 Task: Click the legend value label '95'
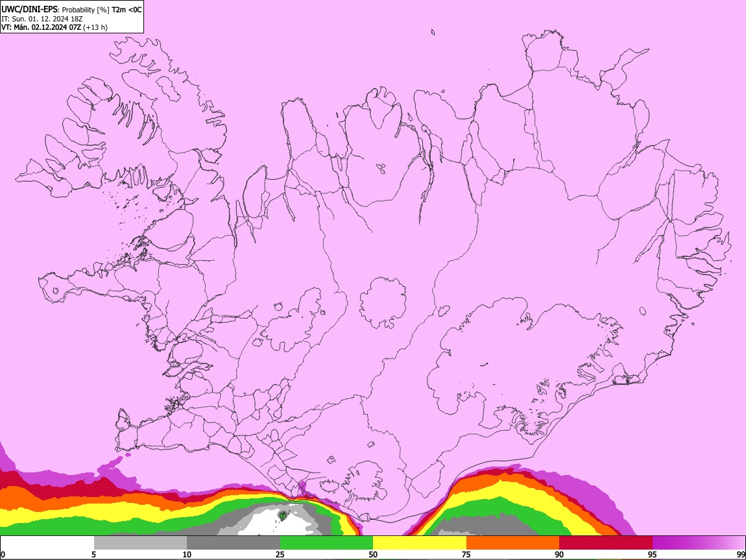(x=653, y=554)
